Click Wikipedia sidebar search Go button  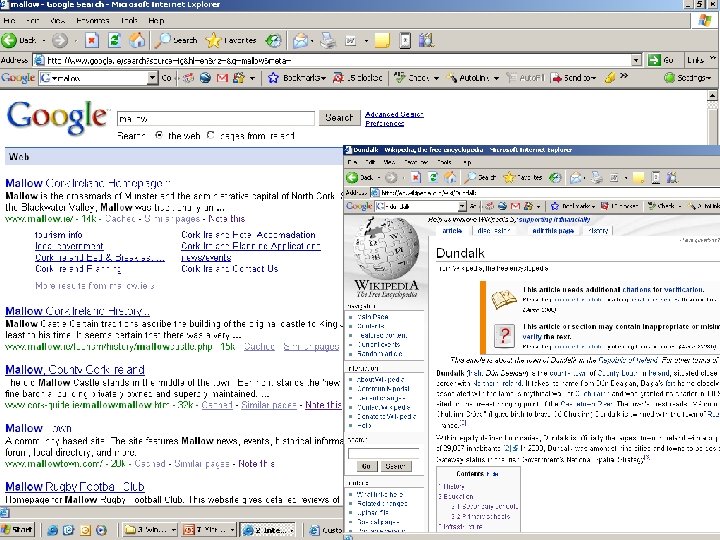(366, 466)
